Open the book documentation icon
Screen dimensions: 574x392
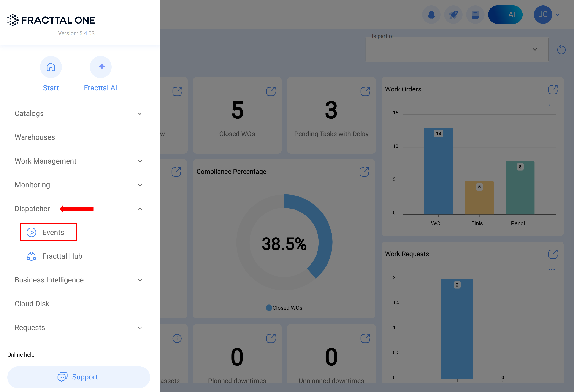pyautogui.click(x=475, y=15)
